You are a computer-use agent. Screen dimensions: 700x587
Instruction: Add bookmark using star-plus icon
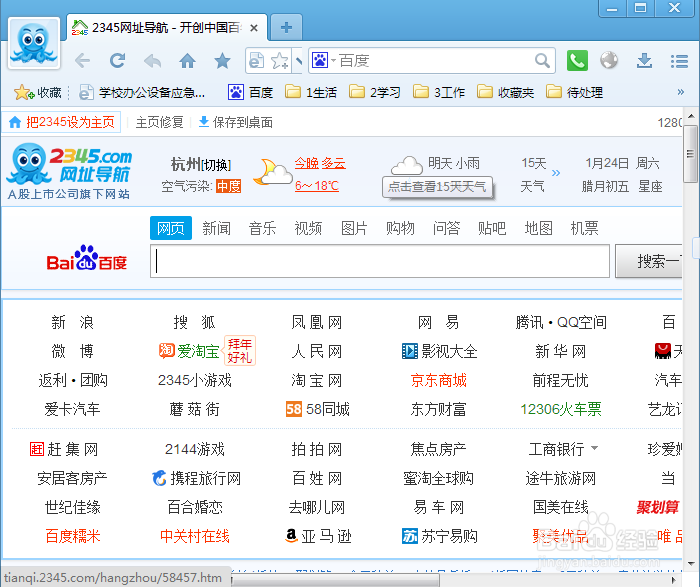tap(280, 60)
